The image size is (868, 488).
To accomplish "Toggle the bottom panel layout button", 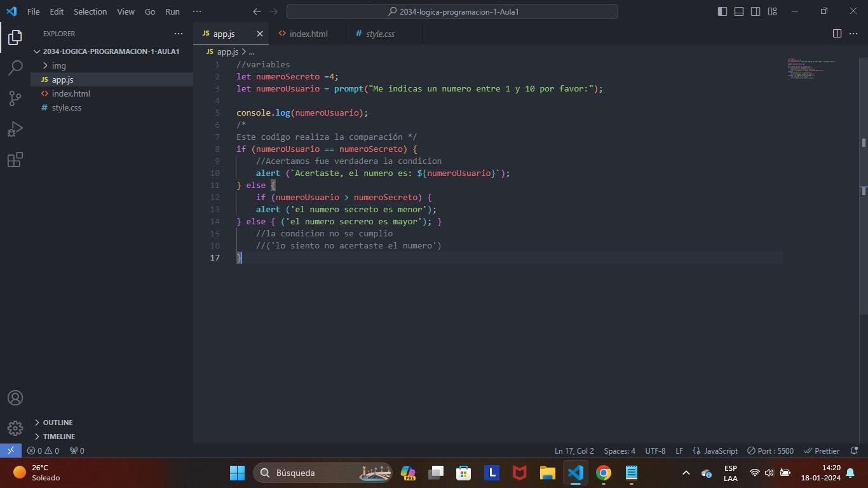I will click(739, 11).
